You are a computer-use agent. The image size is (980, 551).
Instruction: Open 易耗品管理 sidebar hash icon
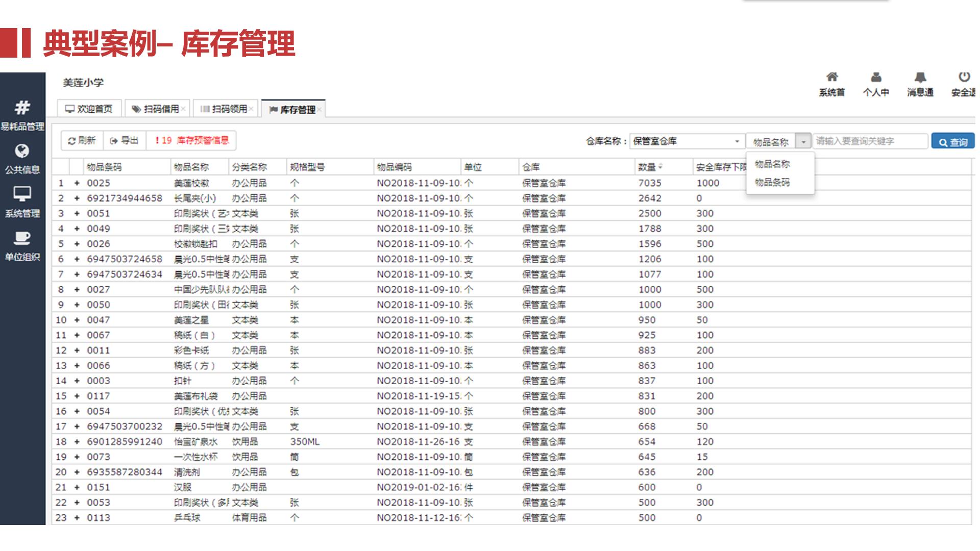(x=22, y=108)
